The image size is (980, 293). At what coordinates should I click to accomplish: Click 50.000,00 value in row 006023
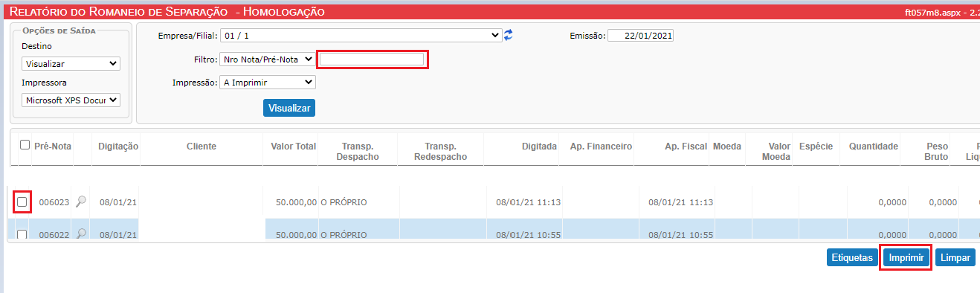296,202
